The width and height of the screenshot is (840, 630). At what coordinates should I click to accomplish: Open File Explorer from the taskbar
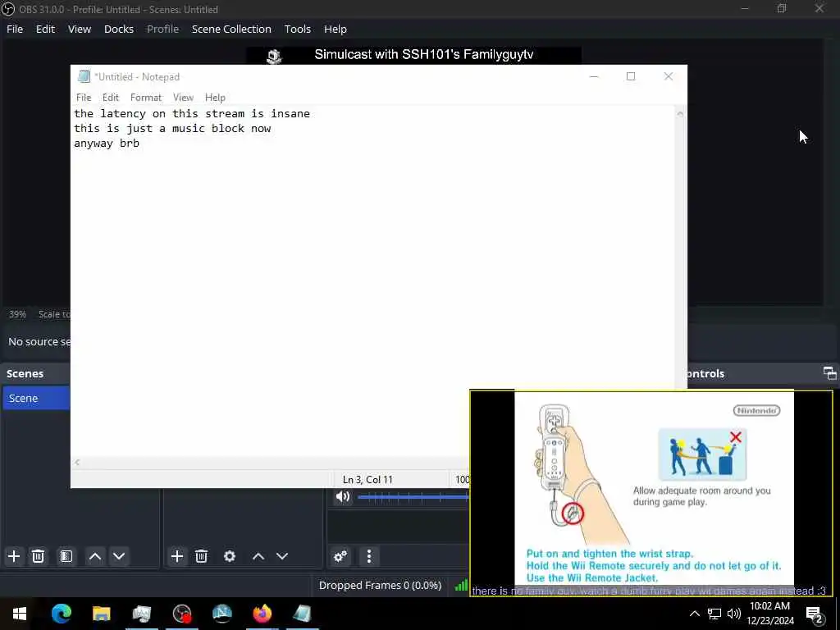click(101, 614)
